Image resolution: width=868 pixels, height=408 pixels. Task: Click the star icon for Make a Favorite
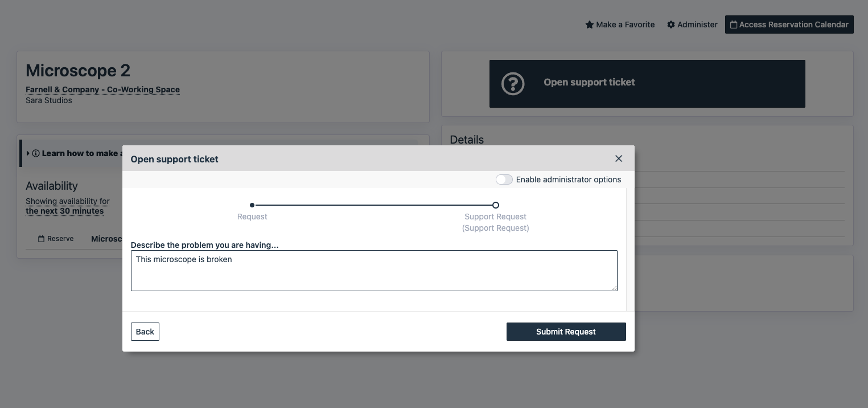click(590, 25)
